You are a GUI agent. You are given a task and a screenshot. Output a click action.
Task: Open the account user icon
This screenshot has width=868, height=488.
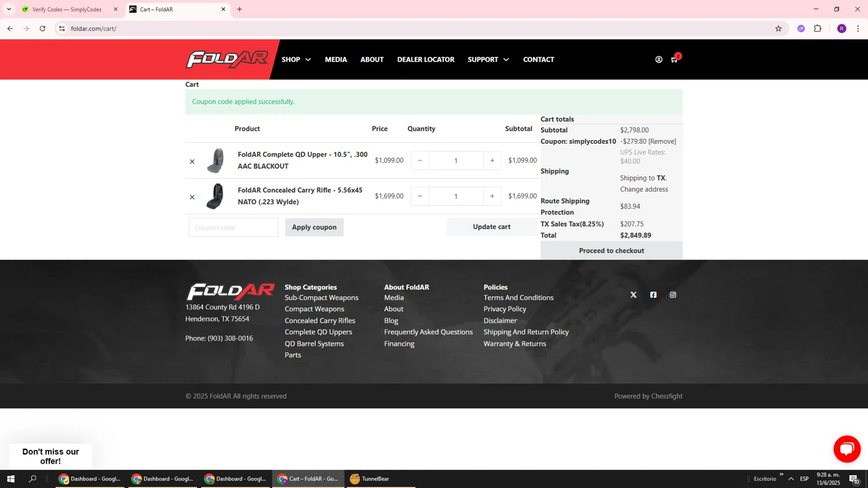pos(659,60)
